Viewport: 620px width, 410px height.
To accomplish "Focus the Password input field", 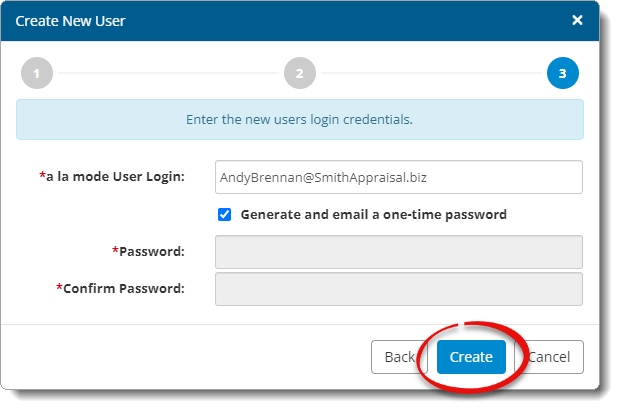I will [x=398, y=251].
